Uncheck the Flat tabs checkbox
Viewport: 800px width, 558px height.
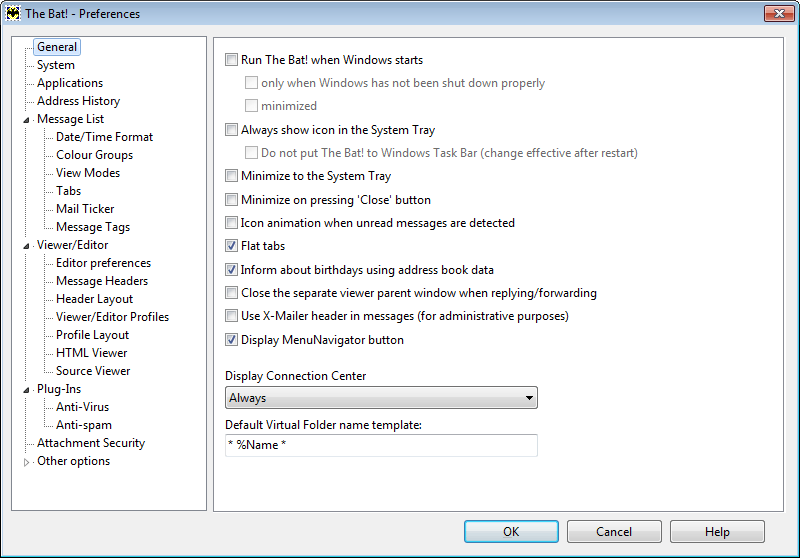232,246
